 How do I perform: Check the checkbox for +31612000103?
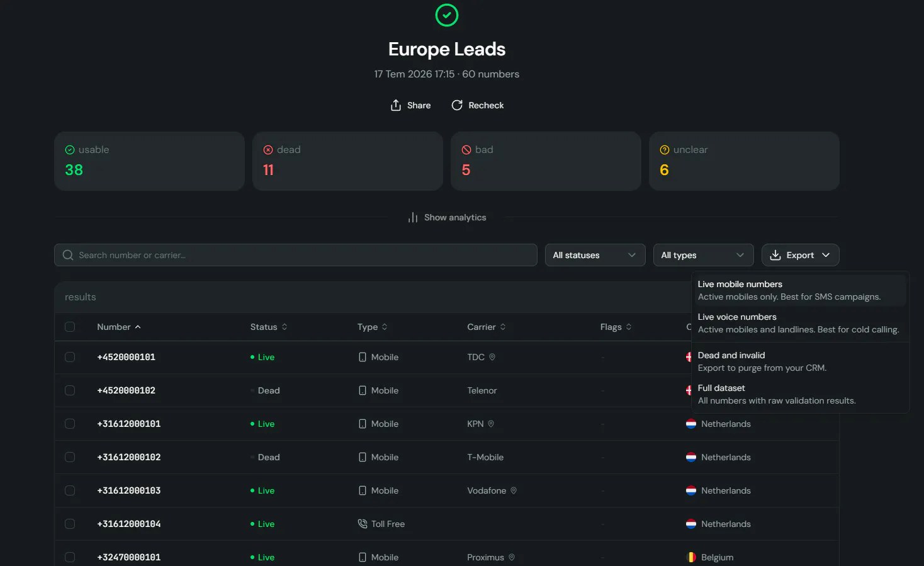(70, 490)
